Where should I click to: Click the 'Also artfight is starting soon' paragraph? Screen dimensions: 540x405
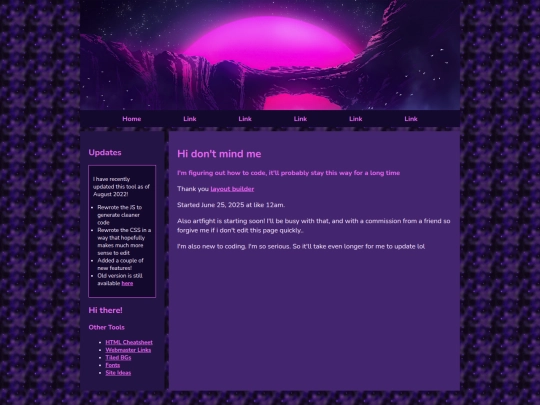tap(314, 226)
